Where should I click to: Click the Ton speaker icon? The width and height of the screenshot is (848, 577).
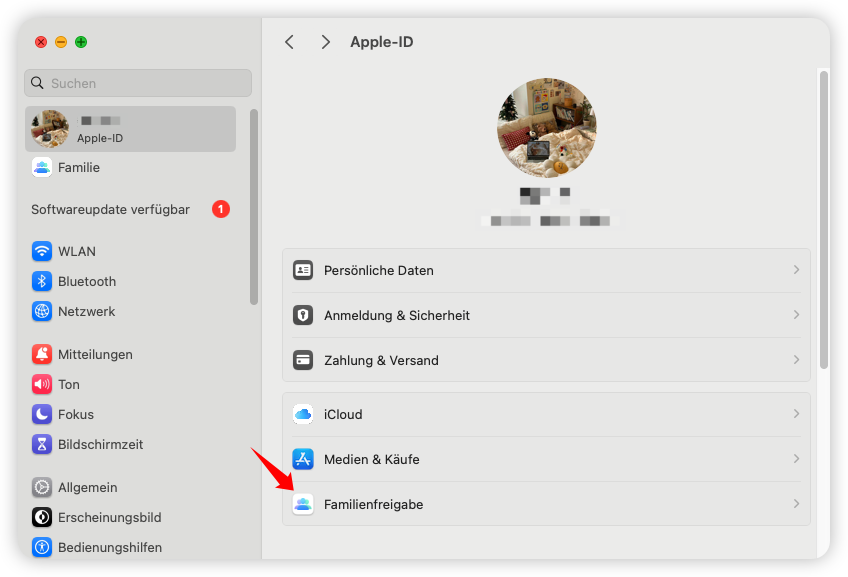click(42, 384)
